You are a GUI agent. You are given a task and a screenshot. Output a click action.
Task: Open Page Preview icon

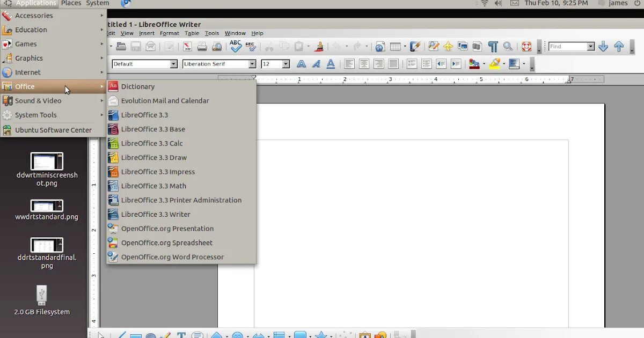[217, 47]
